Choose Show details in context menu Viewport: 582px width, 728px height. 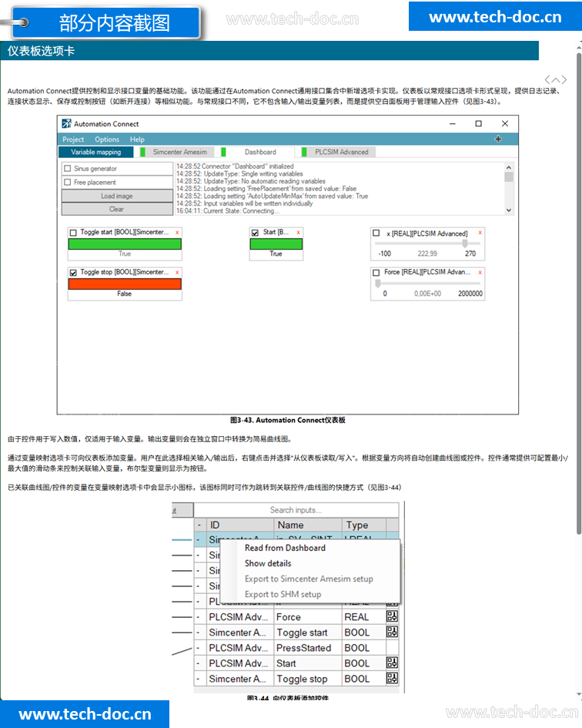pos(268,563)
